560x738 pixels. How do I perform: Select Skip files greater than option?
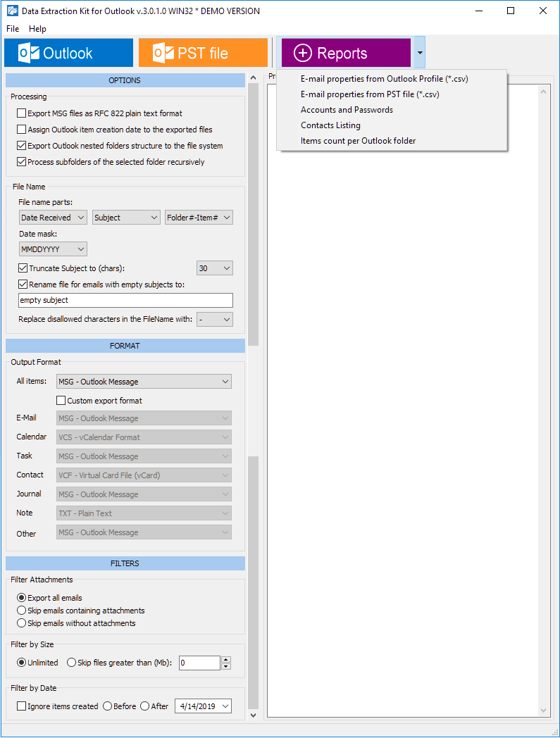click(71, 662)
